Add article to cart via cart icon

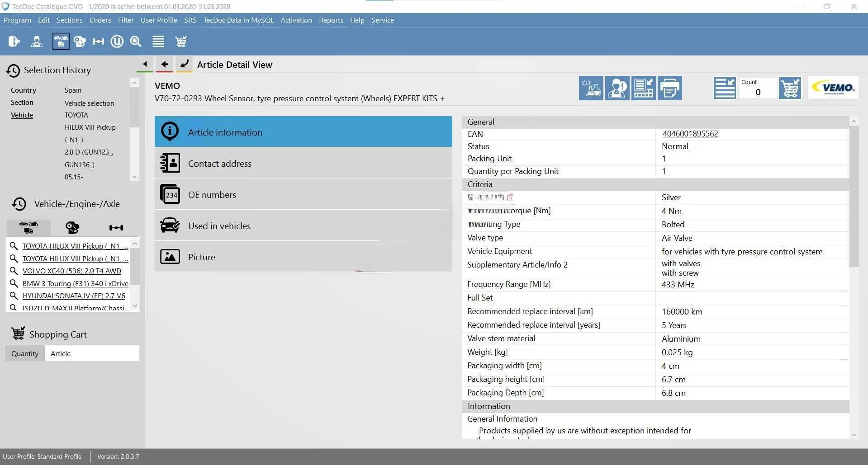790,88
